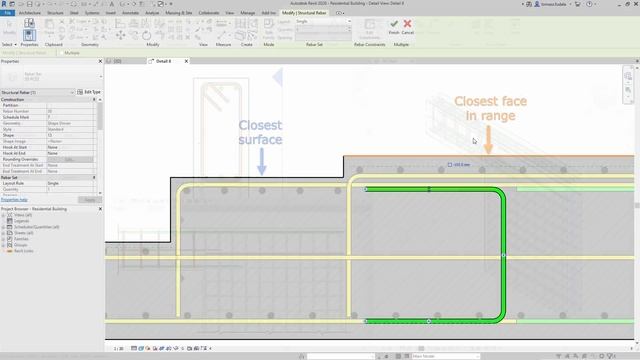Switch to the Collaborate ribbon tab
The width and height of the screenshot is (640, 360).
pyautogui.click(x=209, y=13)
